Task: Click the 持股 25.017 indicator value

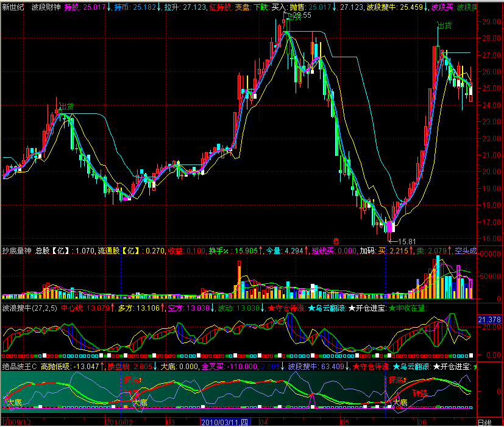Action: [x=85, y=7]
